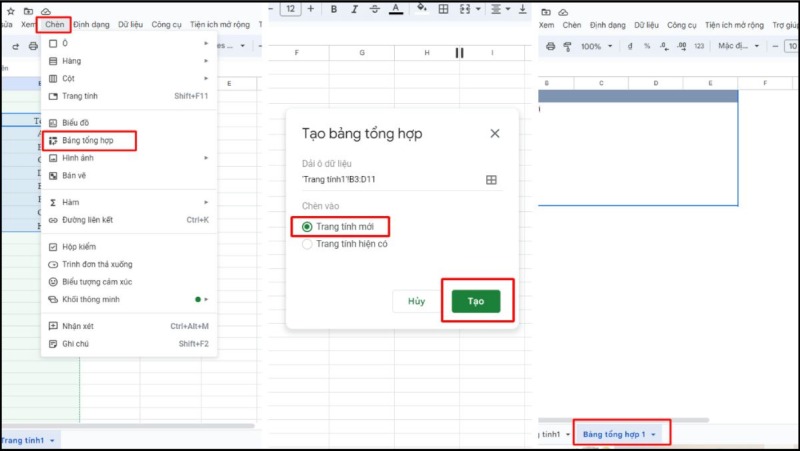The image size is (800, 451).
Task: Click the currency đ format icon
Action: pos(630,46)
